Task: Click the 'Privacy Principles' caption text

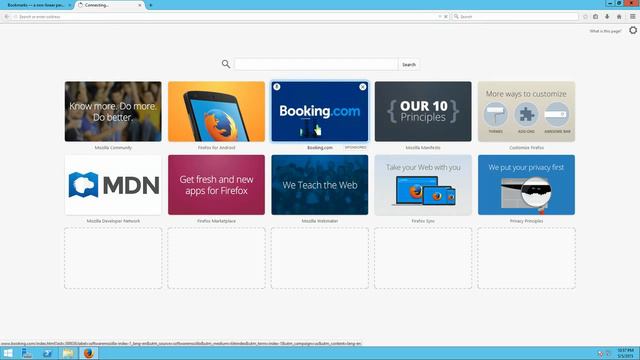Action: click(x=526, y=221)
